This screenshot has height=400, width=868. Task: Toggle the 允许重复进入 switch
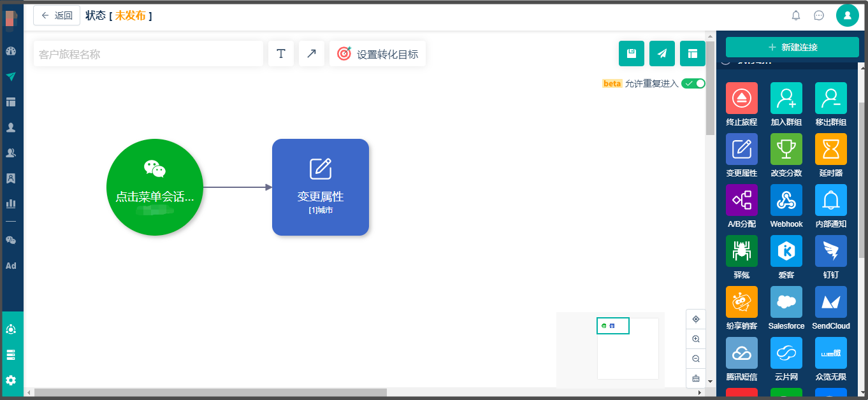click(693, 83)
